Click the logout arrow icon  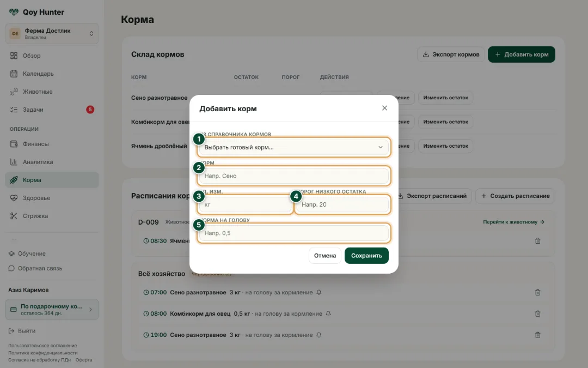(11, 331)
